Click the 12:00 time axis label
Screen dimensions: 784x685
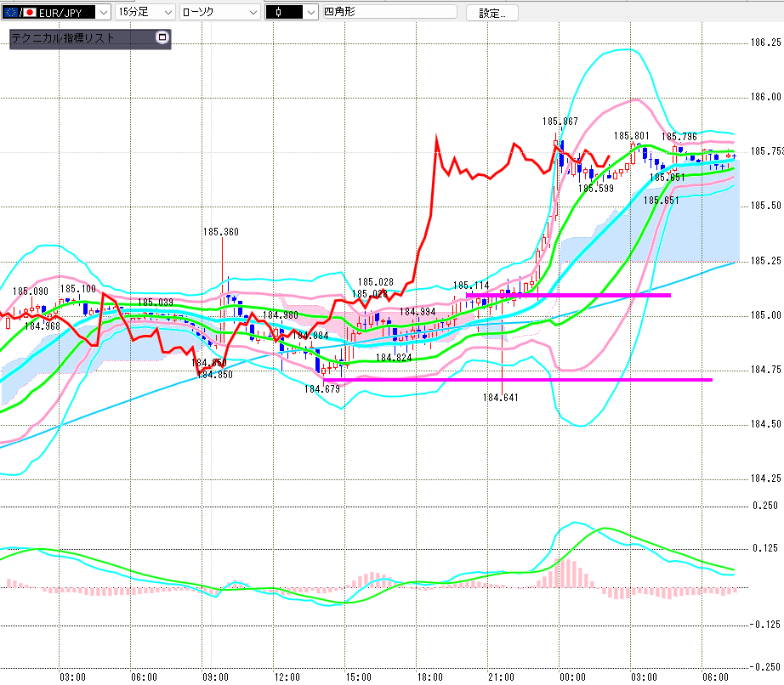pyautogui.click(x=287, y=677)
